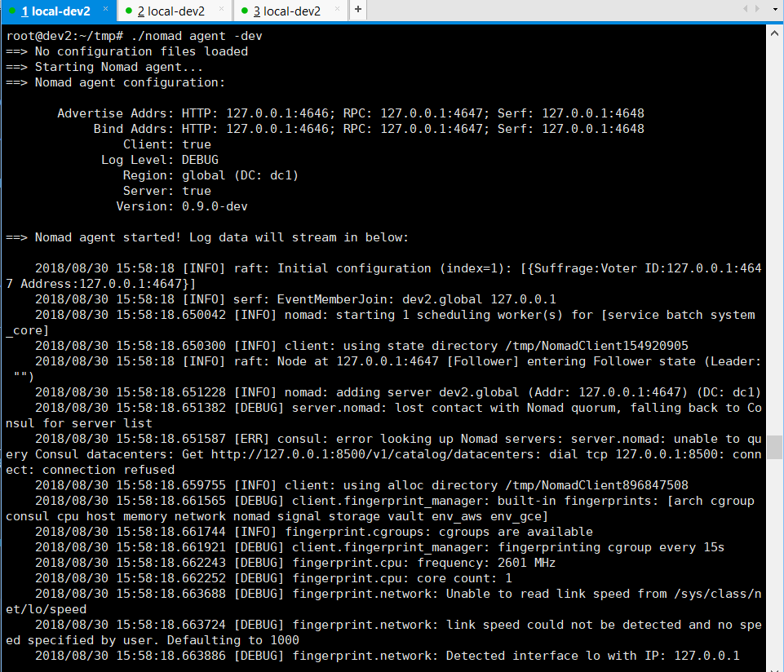Click the line 'No configuration files loaded'

[x=141, y=51]
